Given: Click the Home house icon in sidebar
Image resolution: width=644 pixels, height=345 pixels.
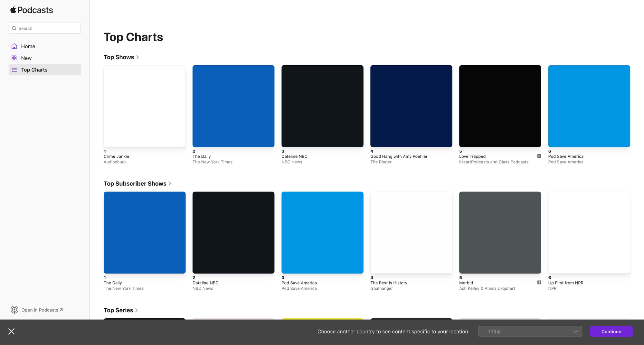Looking at the screenshot, I should click(14, 46).
